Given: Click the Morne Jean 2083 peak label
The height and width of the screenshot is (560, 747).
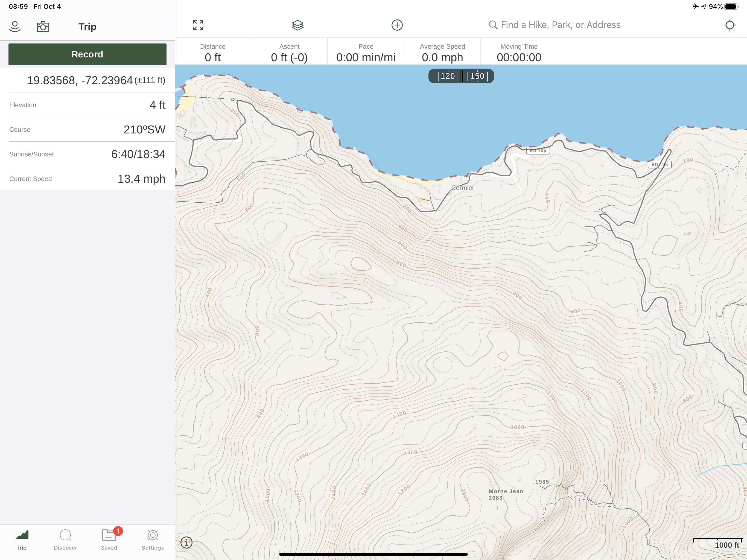Looking at the screenshot, I should click(506, 494).
